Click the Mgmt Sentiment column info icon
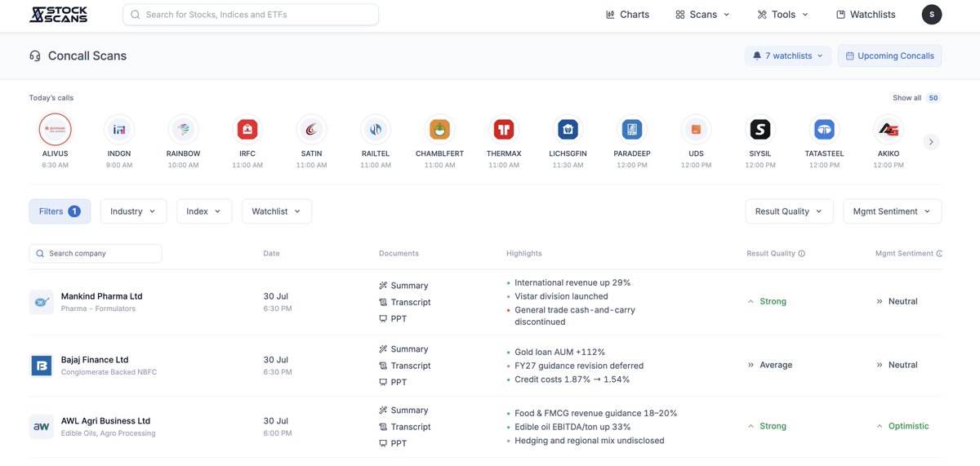980x466 pixels. pos(939,254)
